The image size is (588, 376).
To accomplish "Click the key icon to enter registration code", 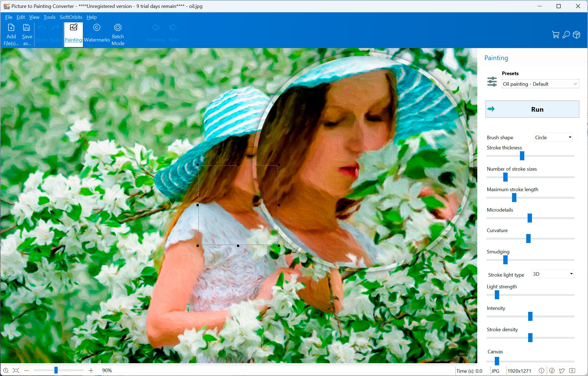I will tap(566, 35).
